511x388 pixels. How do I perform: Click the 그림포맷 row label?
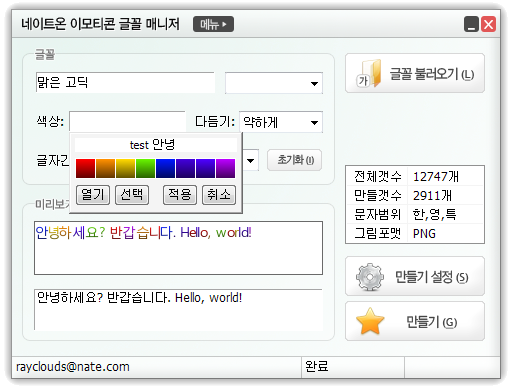coord(378,234)
